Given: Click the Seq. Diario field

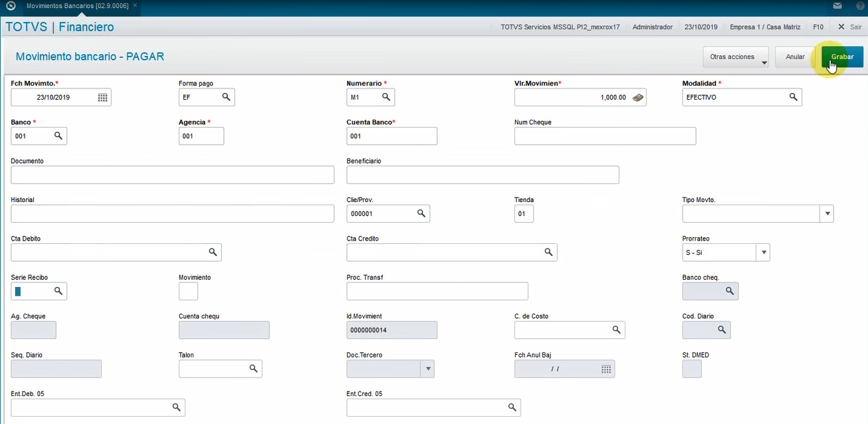Looking at the screenshot, I should click(x=56, y=368).
